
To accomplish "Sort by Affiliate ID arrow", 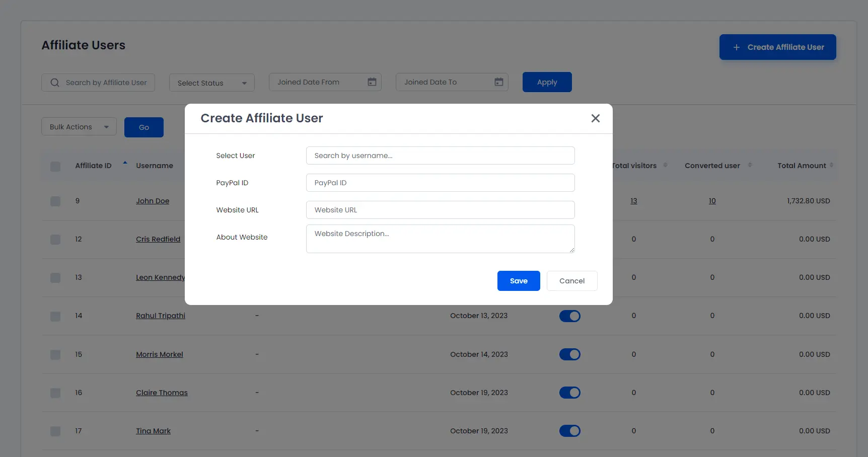I will [125, 163].
